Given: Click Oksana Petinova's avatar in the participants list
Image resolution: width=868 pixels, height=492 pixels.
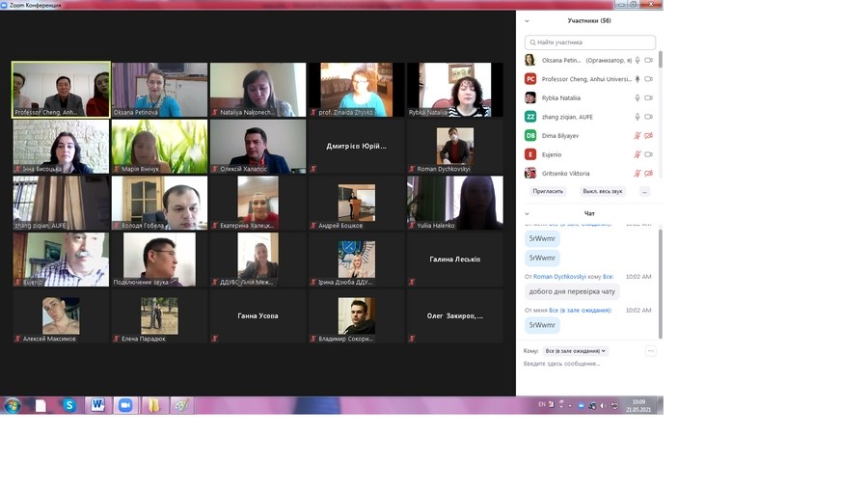Looking at the screenshot, I should pos(530,61).
